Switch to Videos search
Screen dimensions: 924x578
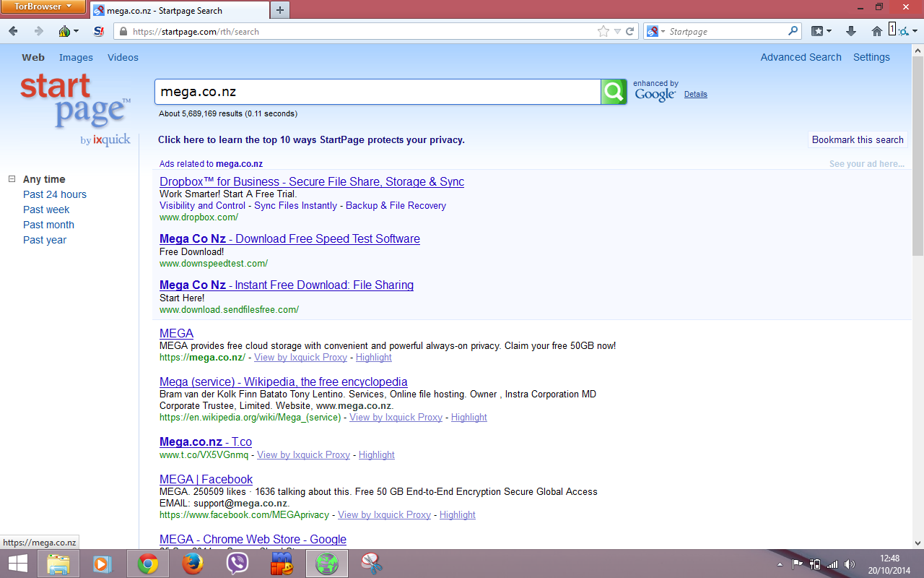123,57
